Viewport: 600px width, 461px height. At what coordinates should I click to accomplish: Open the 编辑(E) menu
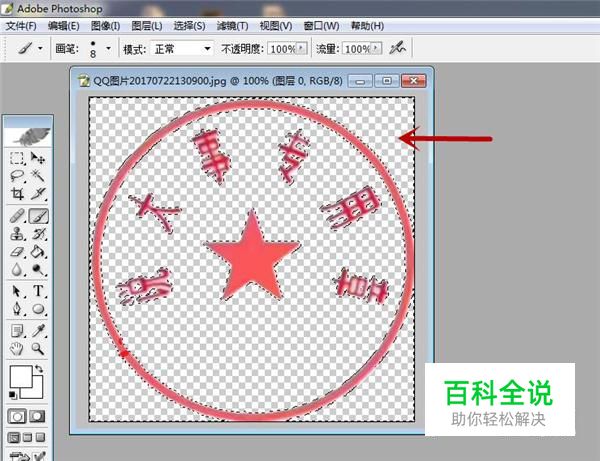64,26
